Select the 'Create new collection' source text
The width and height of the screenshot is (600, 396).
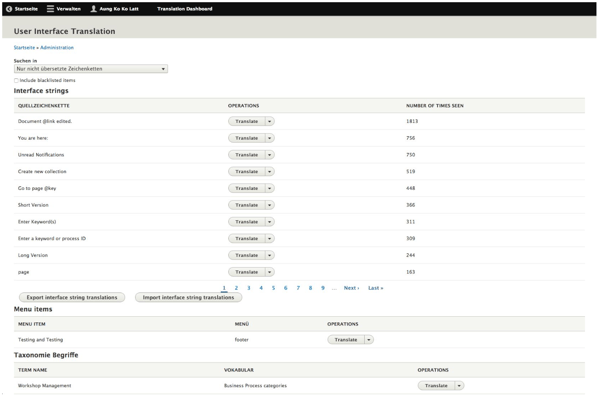point(42,171)
